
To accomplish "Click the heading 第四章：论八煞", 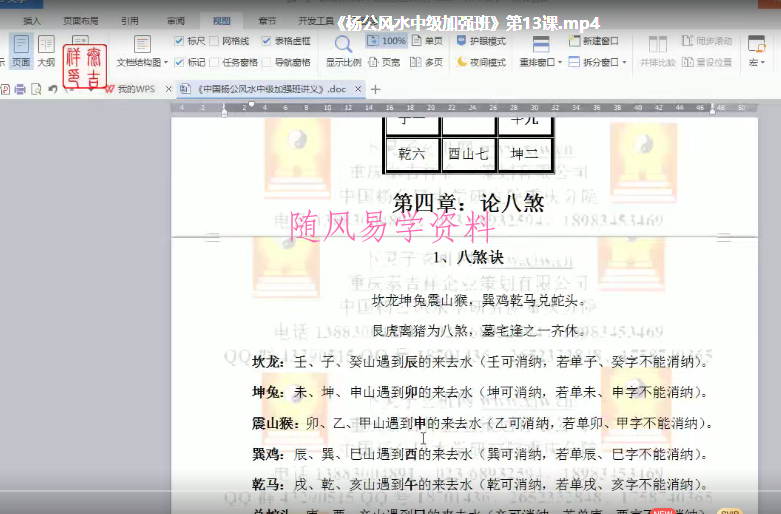I will click(468, 203).
